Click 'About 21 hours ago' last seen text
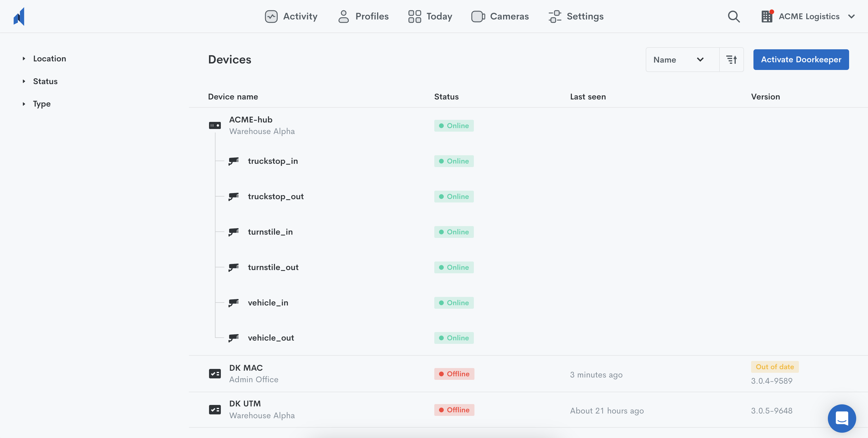 [606, 411]
